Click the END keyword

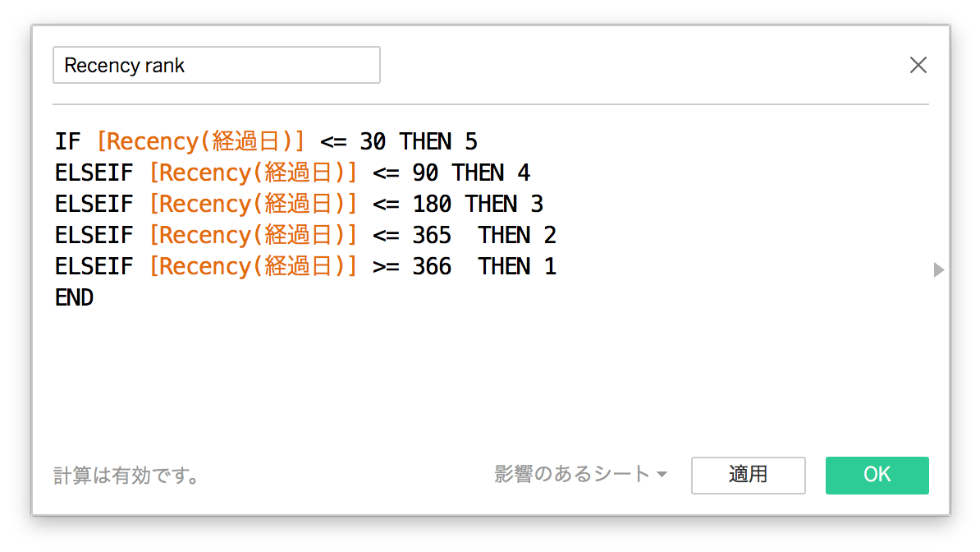(75, 297)
